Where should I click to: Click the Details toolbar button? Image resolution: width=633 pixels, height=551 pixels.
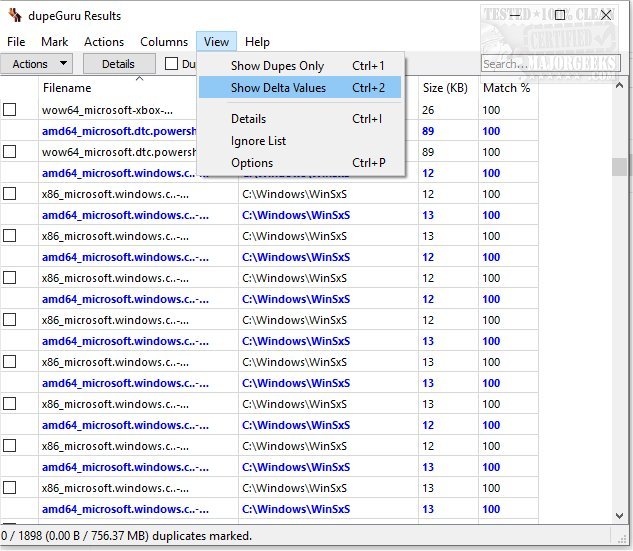coord(118,64)
